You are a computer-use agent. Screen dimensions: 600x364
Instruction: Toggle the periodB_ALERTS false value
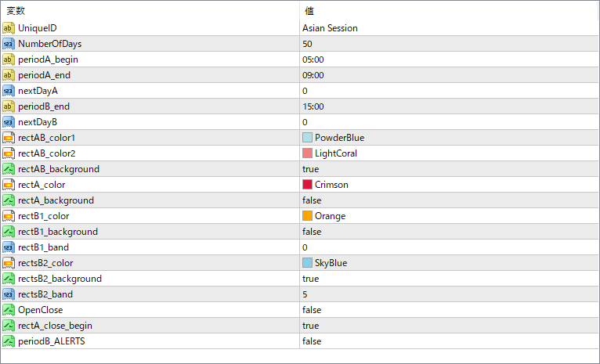click(x=450, y=341)
